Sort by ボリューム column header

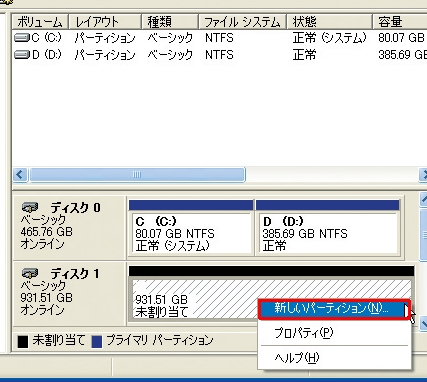pyautogui.click(x=40, y=22)
